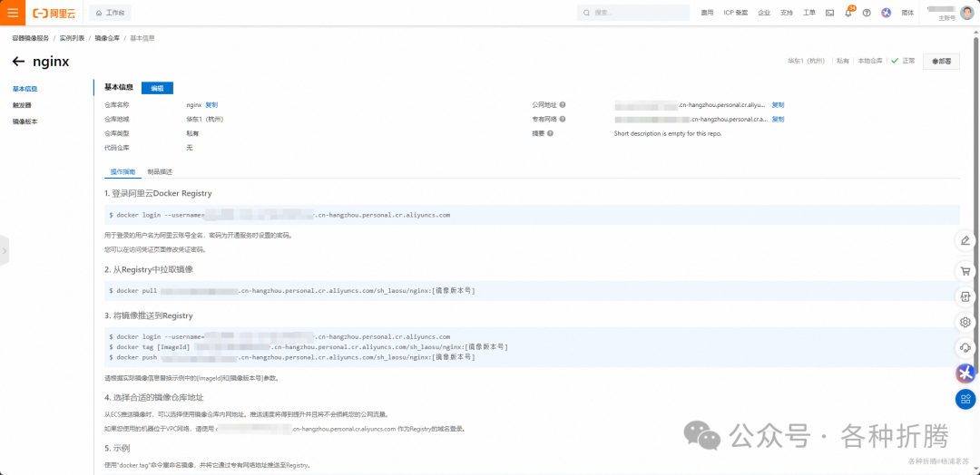The image size is (980, 475).
Task: Select 触发器 in left sidebar
Action: [x=22, y=105]
